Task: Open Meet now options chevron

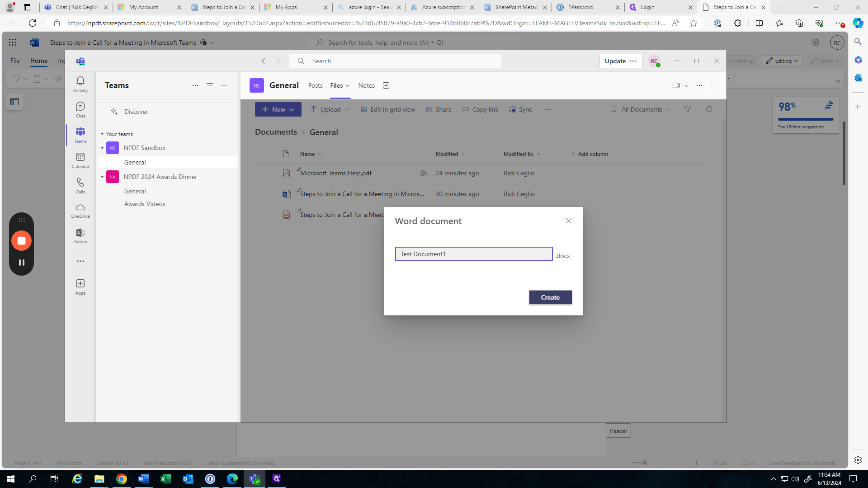Action: [687, 85]
